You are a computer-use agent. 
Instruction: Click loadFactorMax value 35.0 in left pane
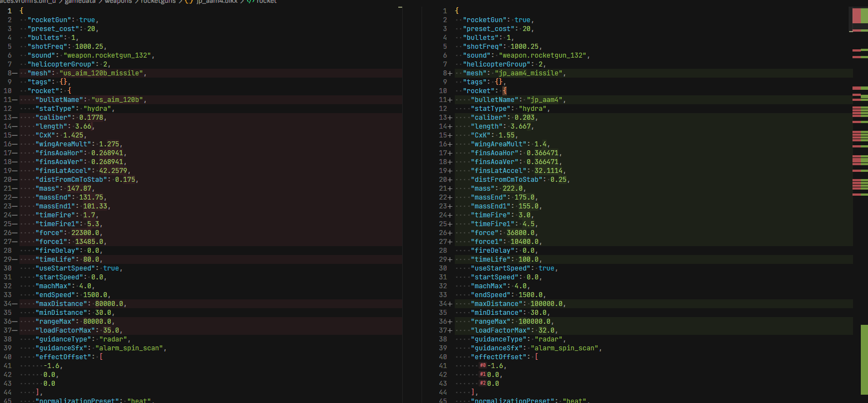point(111,330)
